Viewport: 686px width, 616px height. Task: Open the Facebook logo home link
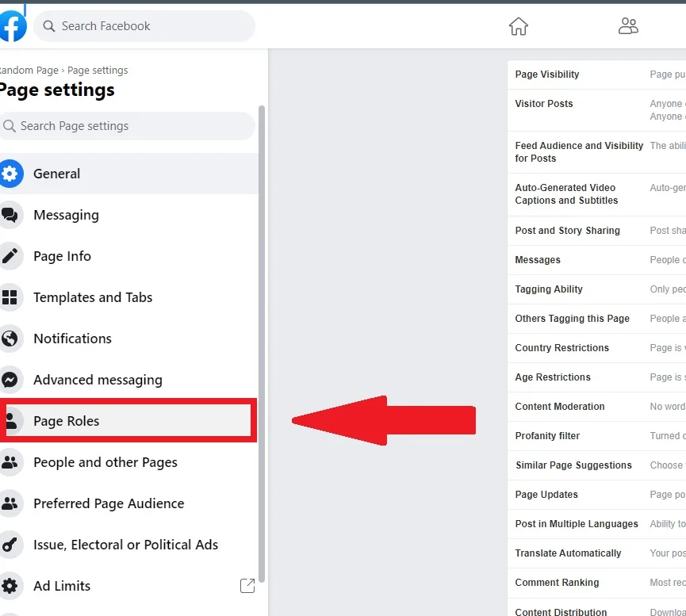[x=13, y=26]
